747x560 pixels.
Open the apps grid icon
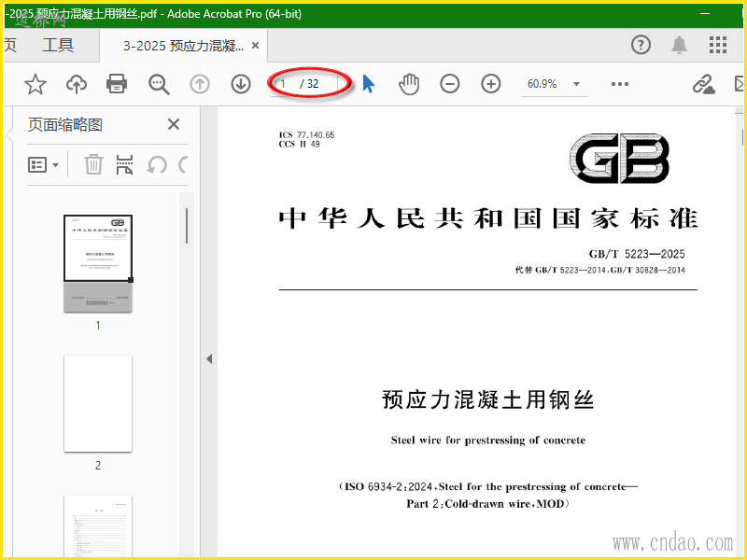tap(717, 45)
